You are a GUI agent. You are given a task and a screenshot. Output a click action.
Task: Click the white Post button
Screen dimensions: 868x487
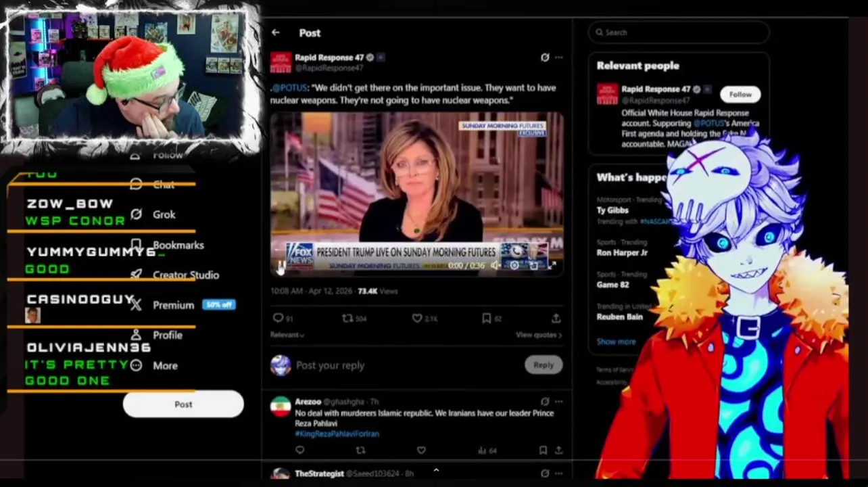pyautogui.click(x=183, y=404)
